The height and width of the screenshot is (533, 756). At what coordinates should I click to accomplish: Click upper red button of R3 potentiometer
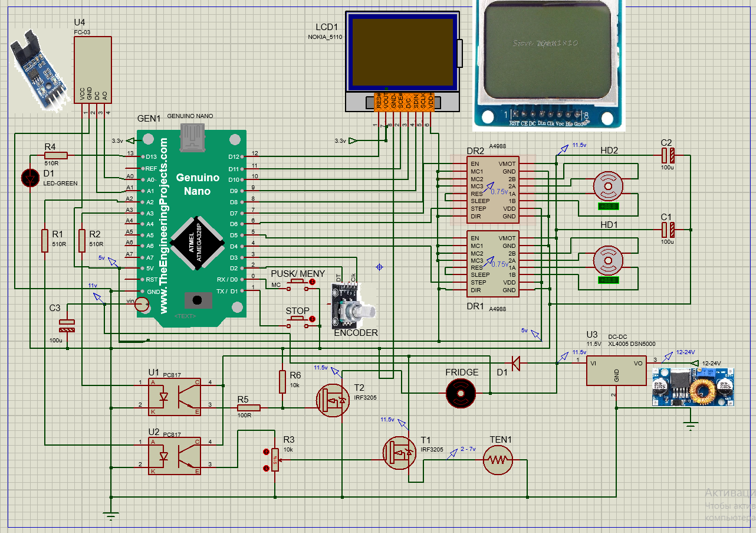(265, 453)
